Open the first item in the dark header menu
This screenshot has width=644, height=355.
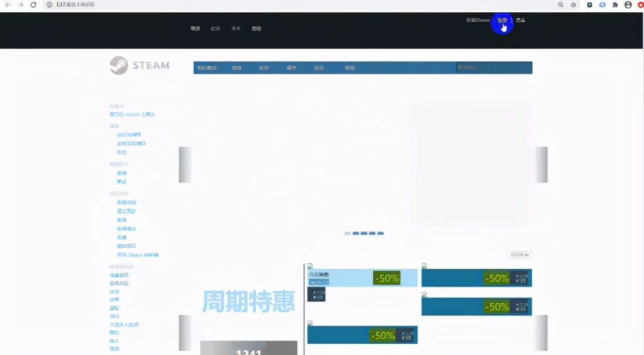point(195,28)
